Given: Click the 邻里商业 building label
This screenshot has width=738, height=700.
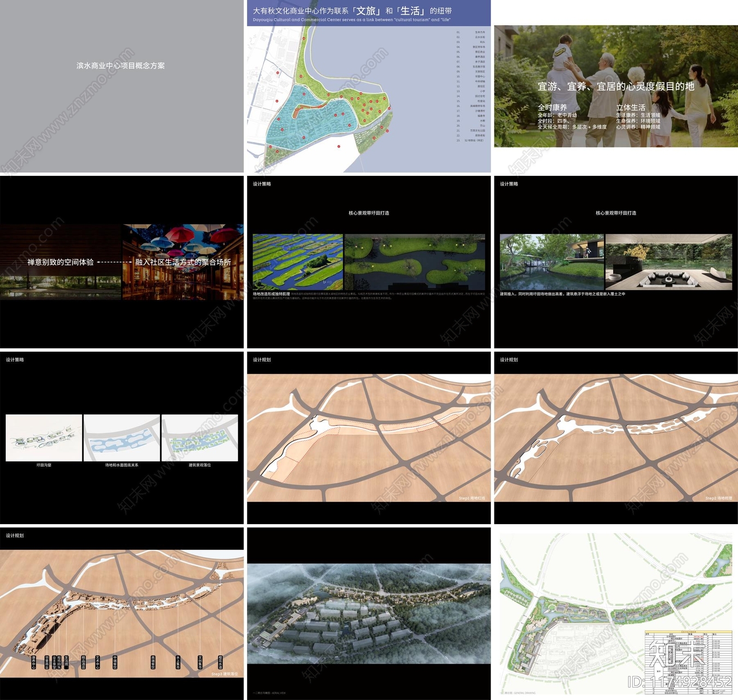Looking at the screenshot, I should click(47, 662).
